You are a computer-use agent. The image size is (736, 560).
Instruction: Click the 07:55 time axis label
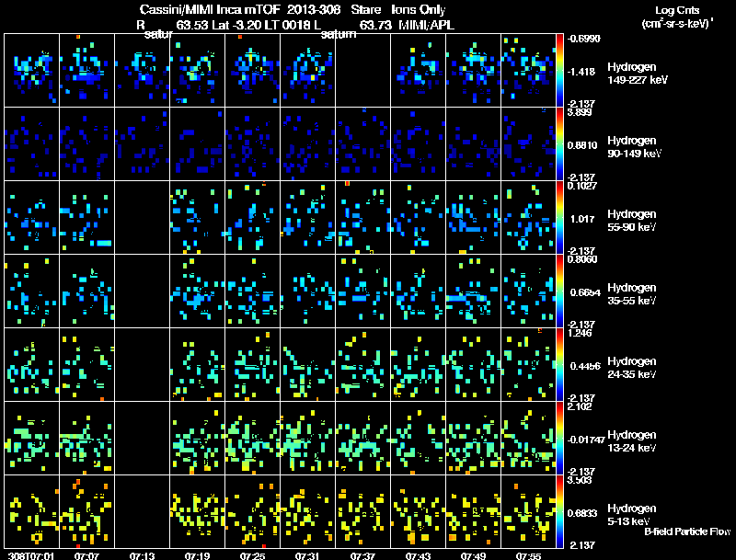[x=528, y=555]
